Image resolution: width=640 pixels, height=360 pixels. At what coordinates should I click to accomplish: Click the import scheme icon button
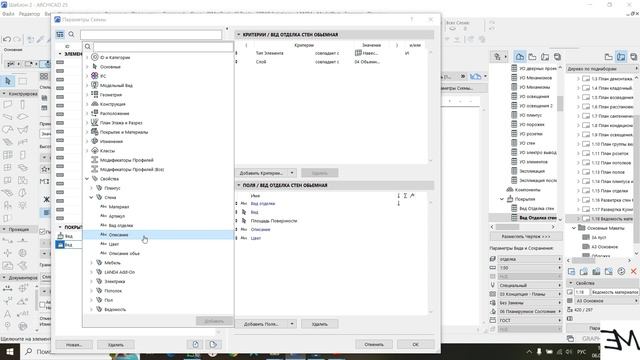click(x=196, y=344)
